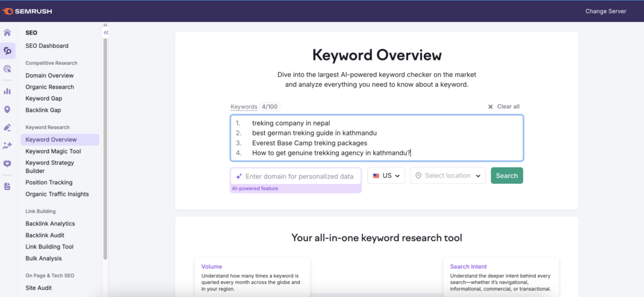Click keyword 'How to get genuine trekking agency'
The width and height of the screenshot is (644, 297).
click(331, 154)
